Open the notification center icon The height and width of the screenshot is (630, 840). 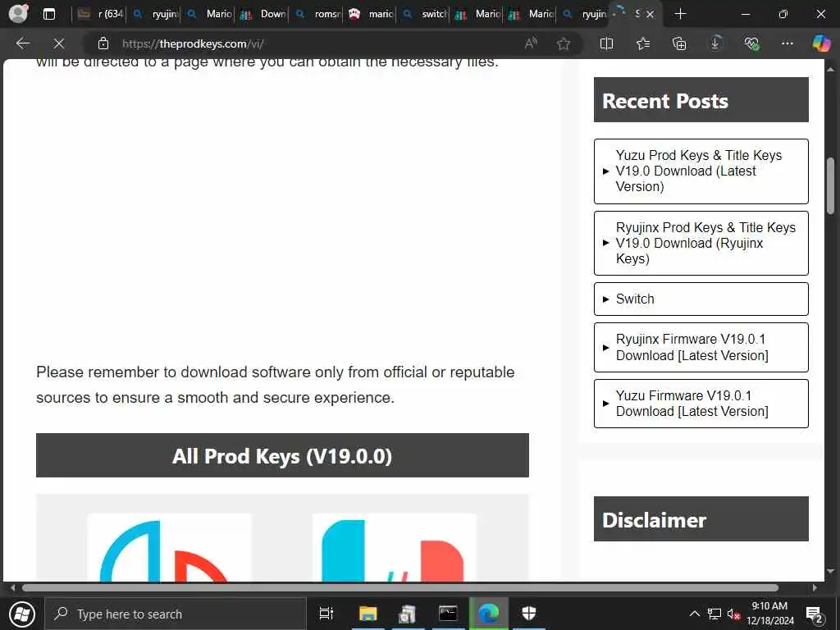[814, 614]
